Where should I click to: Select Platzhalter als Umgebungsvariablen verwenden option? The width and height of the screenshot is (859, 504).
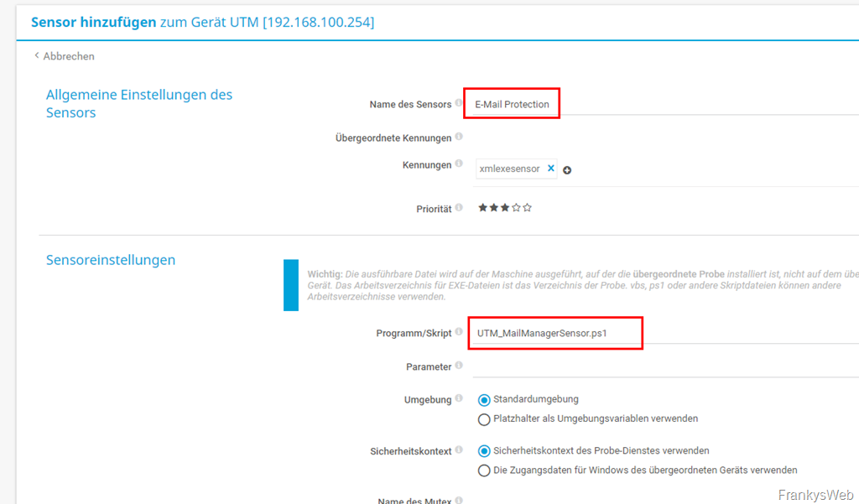pyautogui.click(x=484, y=419)
